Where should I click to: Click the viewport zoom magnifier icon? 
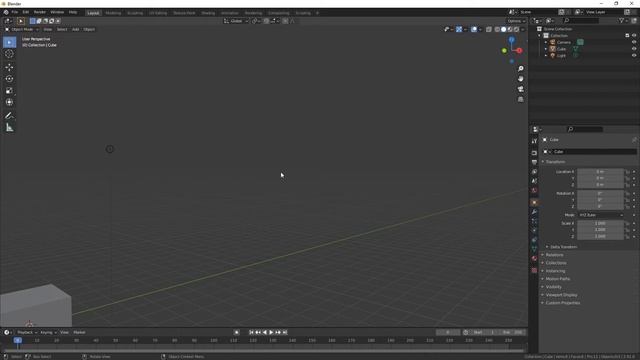[x=520, y=69]
